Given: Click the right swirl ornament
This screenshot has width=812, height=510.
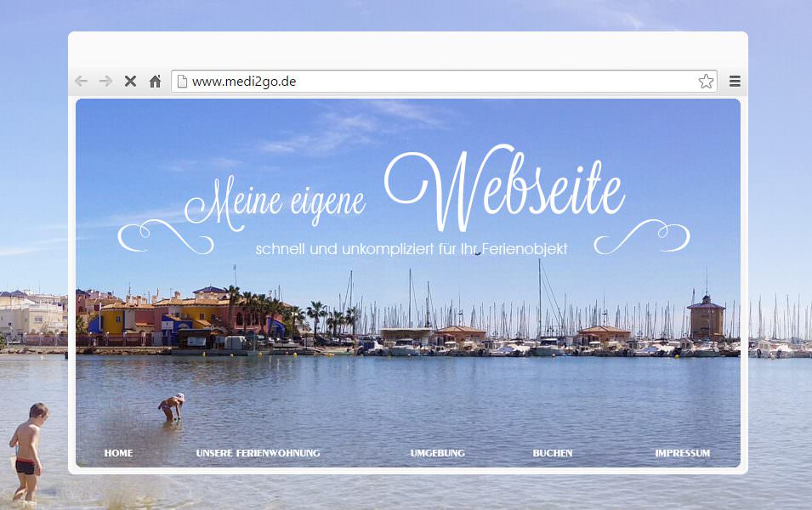Looking at the screenshot, I should coord(642,236).
